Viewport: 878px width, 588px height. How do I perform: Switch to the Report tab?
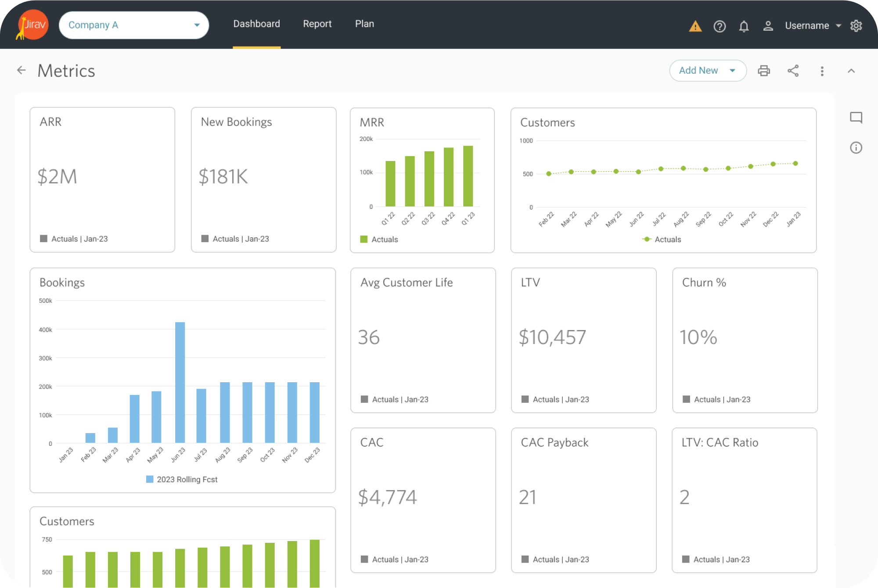pyautogui.click(x=317, y=24)
